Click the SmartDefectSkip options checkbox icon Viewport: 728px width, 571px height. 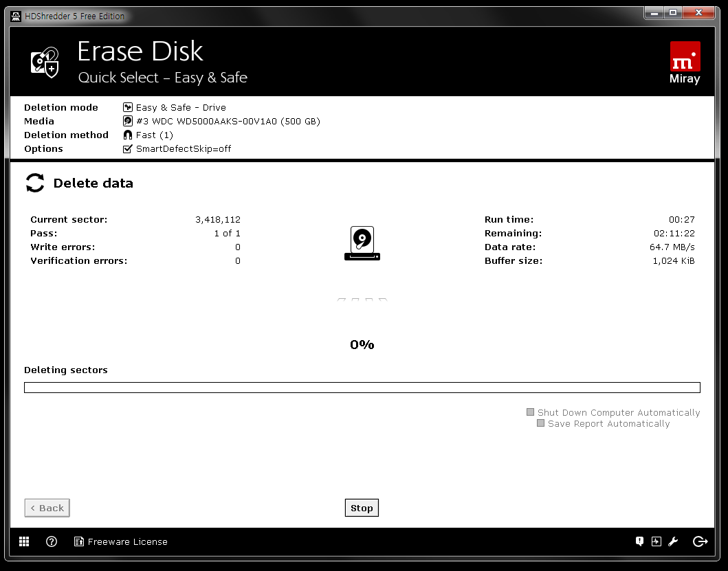(128, 148)
